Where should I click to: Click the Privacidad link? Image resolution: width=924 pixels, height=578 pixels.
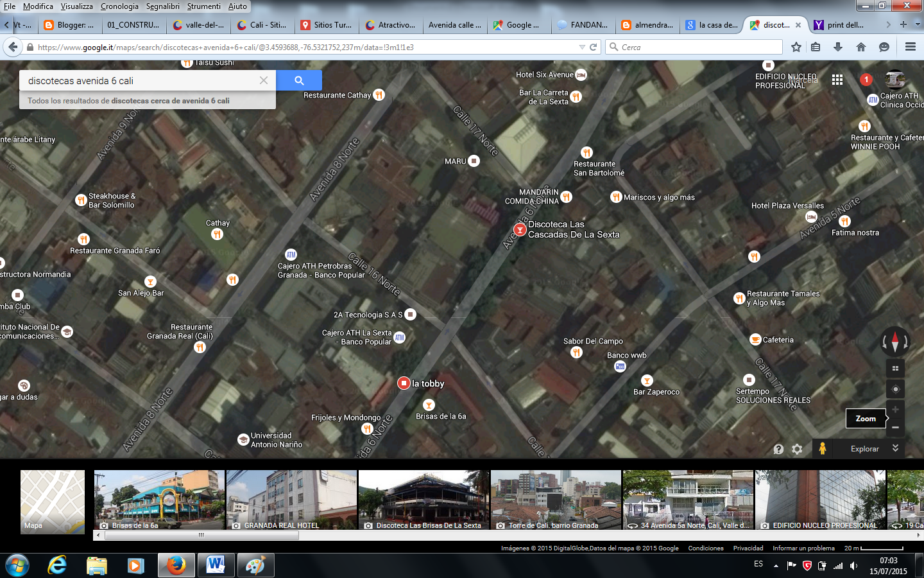[748, 548]
